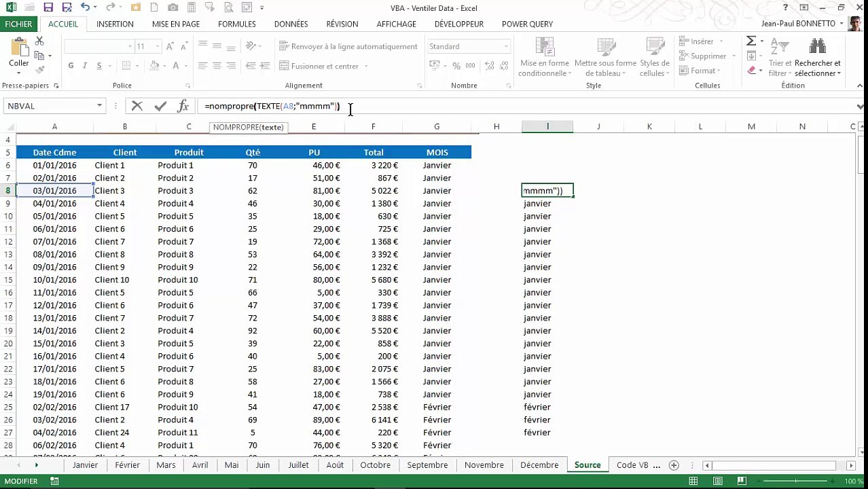The image size is (868, 489).
Task: Open the insert function fx dialog
Action: click(183, 106)
